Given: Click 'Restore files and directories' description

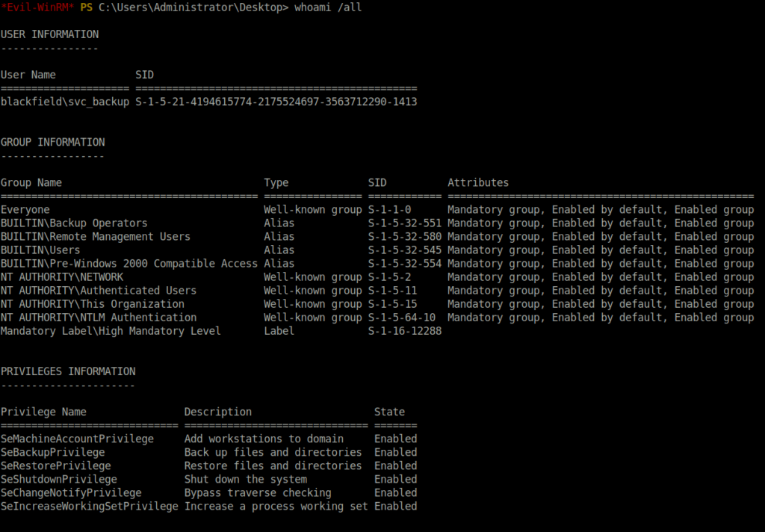Looking at the screenshot, I should (x=273, y=466).
